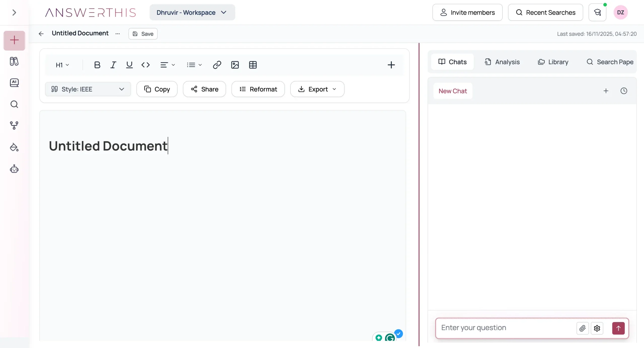Image resolution: width=644 pixels, height=348 pixels.
Task: Open the library books icon in the sidebar
Action: [14, 61]
